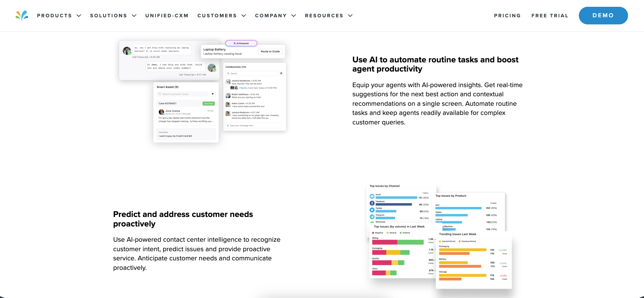Click the 'Use AI to automate routine tasks' heading
The height and width of the screenshot is (298, 644).
[x=435, y=64]
